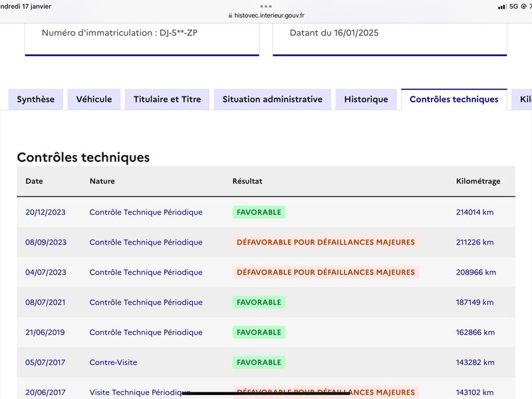Tap the lock icon beside the URL
The width and height of the screenshot is (532, 399).
(x=230, y=15)
